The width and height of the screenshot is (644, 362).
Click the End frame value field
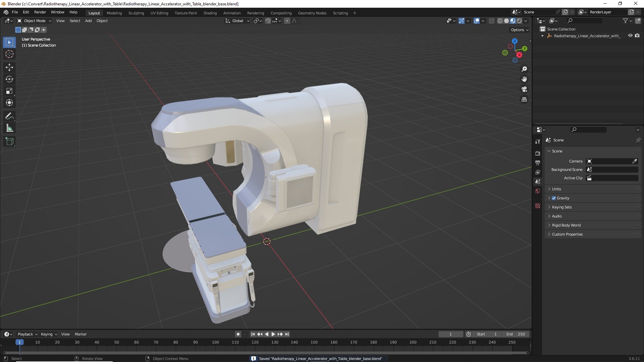tap(516, 334)
